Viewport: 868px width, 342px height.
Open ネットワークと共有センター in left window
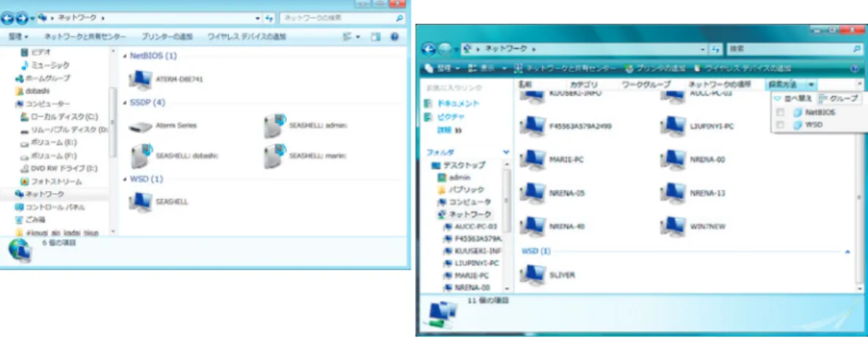coord(84,36)
